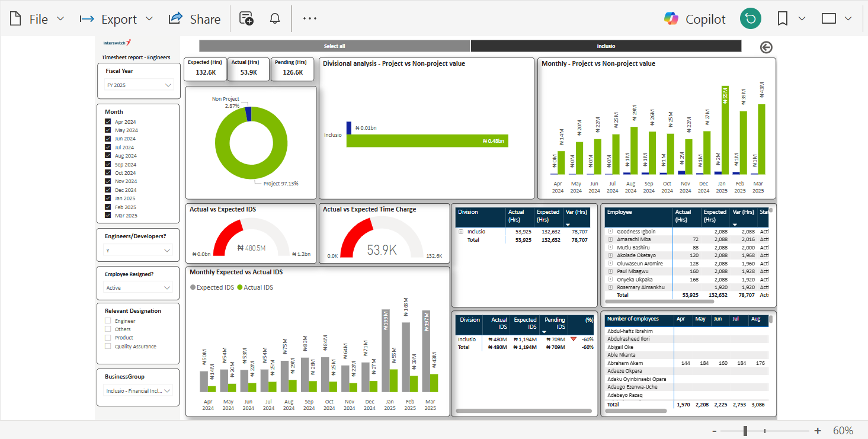The width and height of the screenshot is (868, 439).
Task: Click the Select all button
Action: (x=334, y=46)
